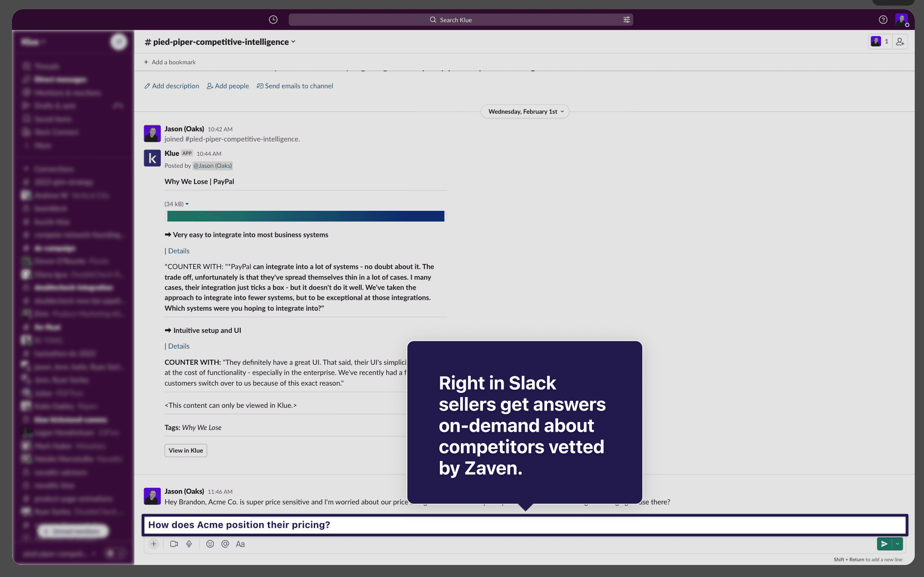View channel members count avatar
924x577 pixels.
click(x=880, y=42)
